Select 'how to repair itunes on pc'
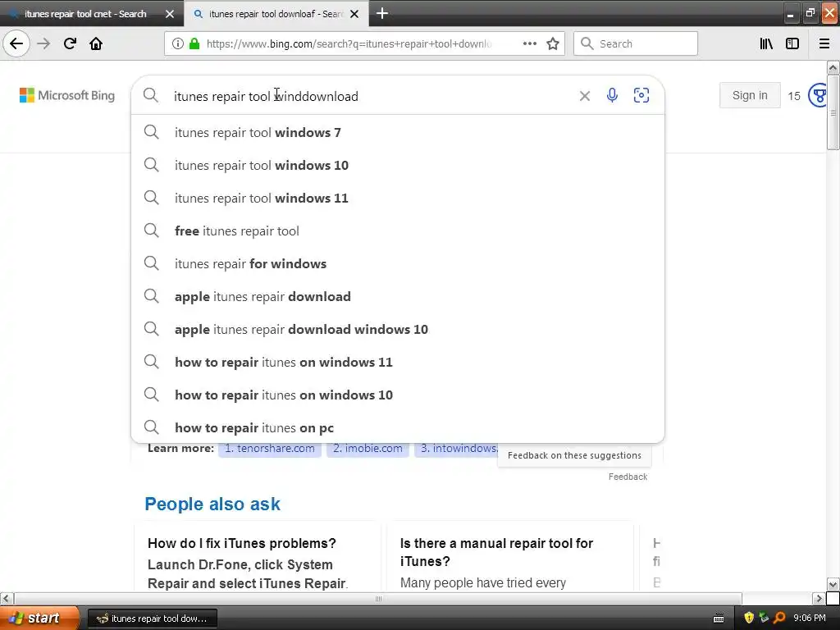This screenshot has width=840, height=630. pos(398,427)
